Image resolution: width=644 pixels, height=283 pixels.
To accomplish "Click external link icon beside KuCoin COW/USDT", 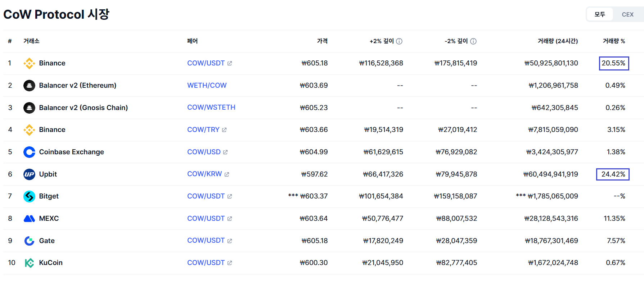I will tap(230, 263).
